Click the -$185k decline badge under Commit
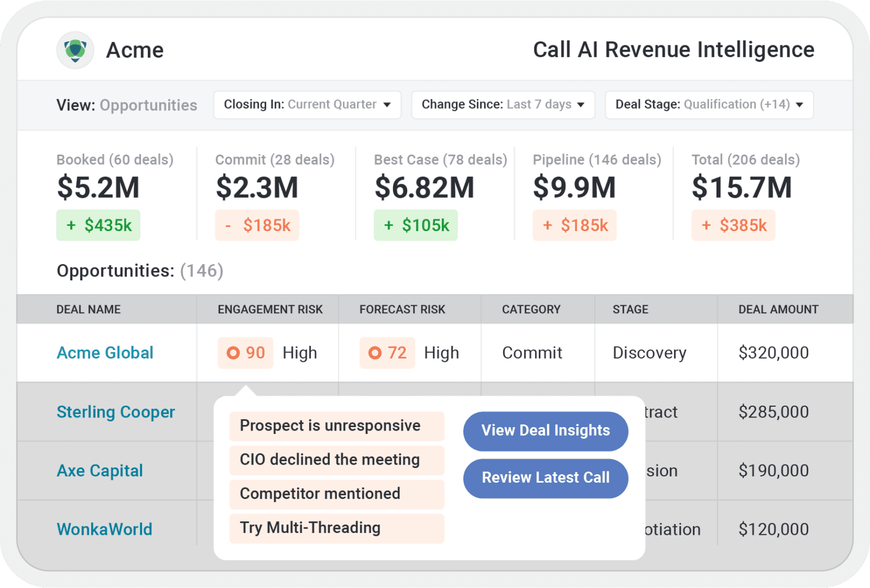Screen dimensions: 870x588 (x=257, y=225)
